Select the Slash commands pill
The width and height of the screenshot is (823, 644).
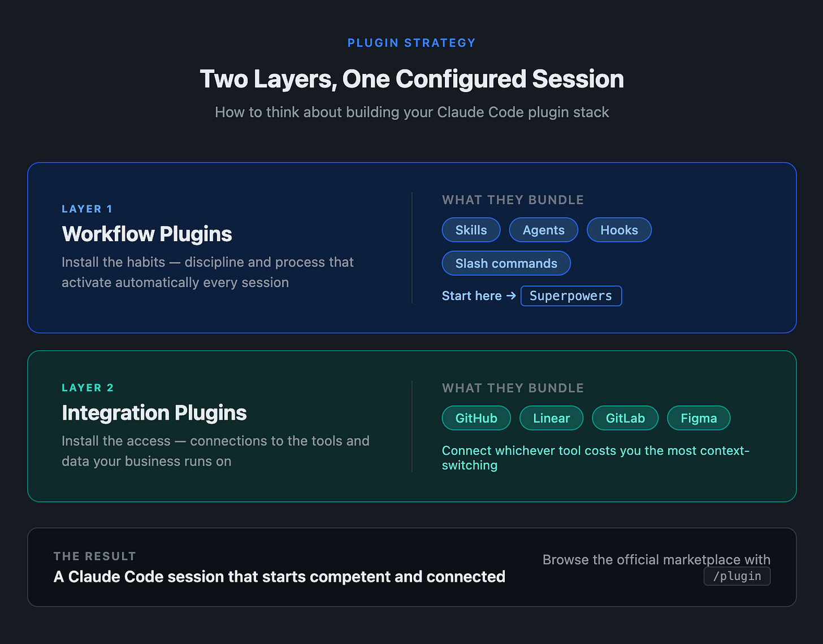tap(506, 263)
